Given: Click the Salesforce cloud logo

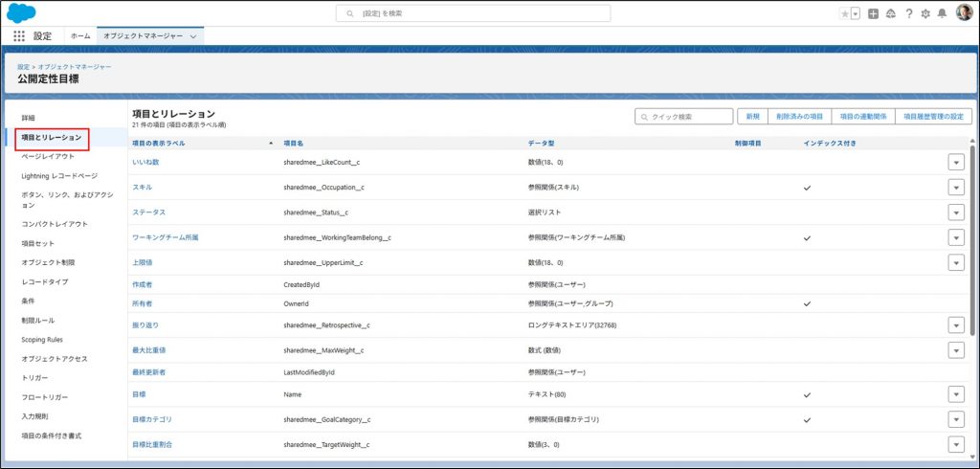Looking at the screenshot, I should click(21, 12).
